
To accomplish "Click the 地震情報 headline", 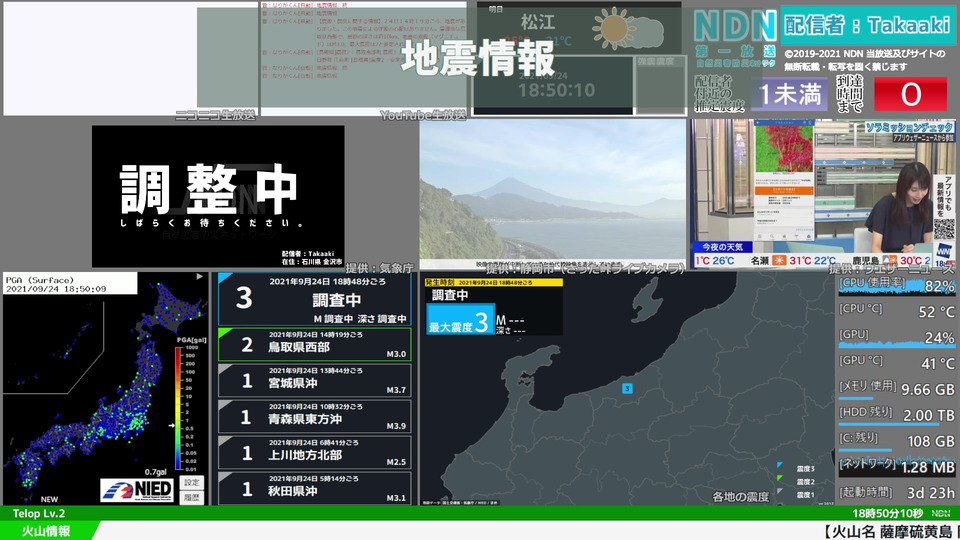I will pyautogui.click(x=478, y=58).
